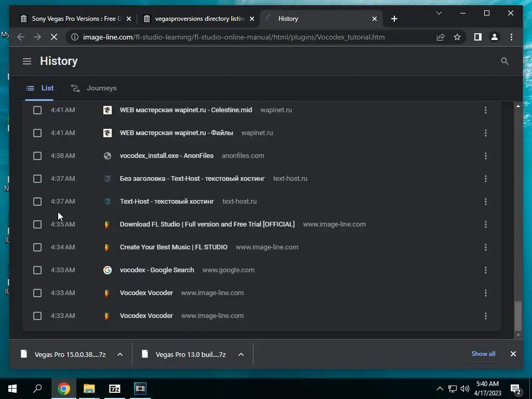Viewport: 532px width, 399px height.
Task: Tick checkbox for Без заголовка Text-Host entry
Action: click(x=37, y=179)
